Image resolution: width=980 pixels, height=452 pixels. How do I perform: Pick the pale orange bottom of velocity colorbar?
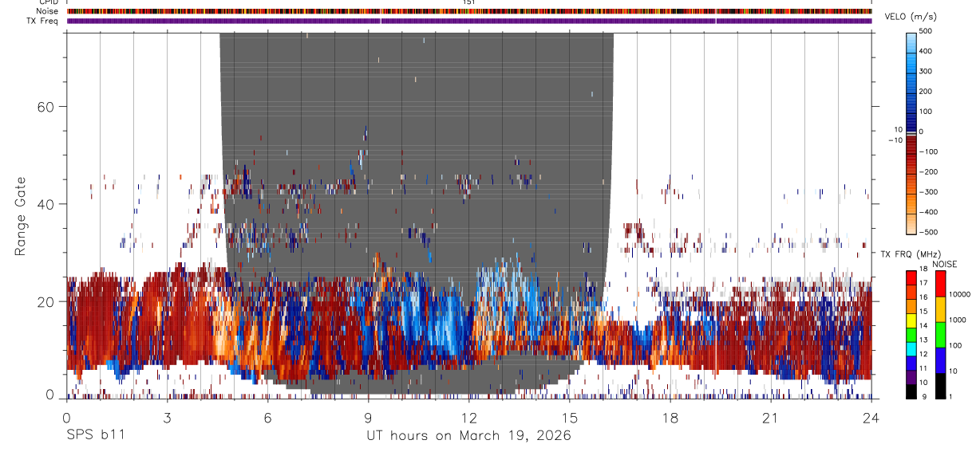(x=911, y=225)
